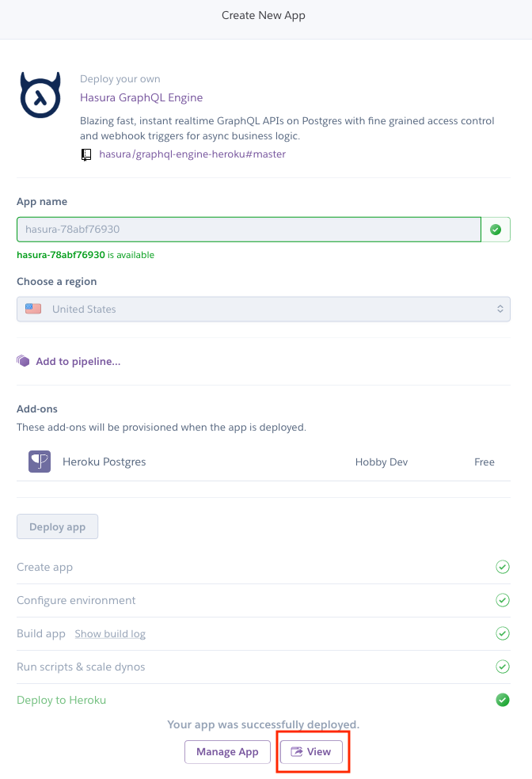This screenshot has height=779, width=532.
Task: Click the Free price label
Action: coord(484,462)
